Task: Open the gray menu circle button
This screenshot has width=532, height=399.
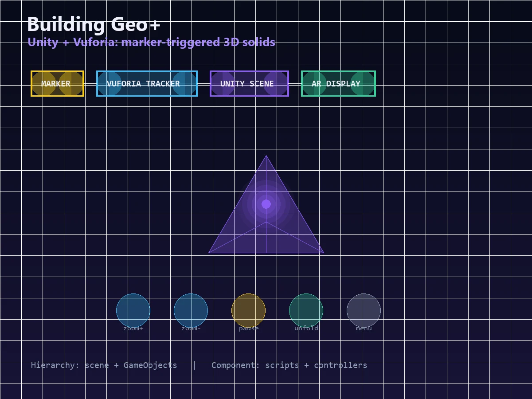Action: point(364,310)
